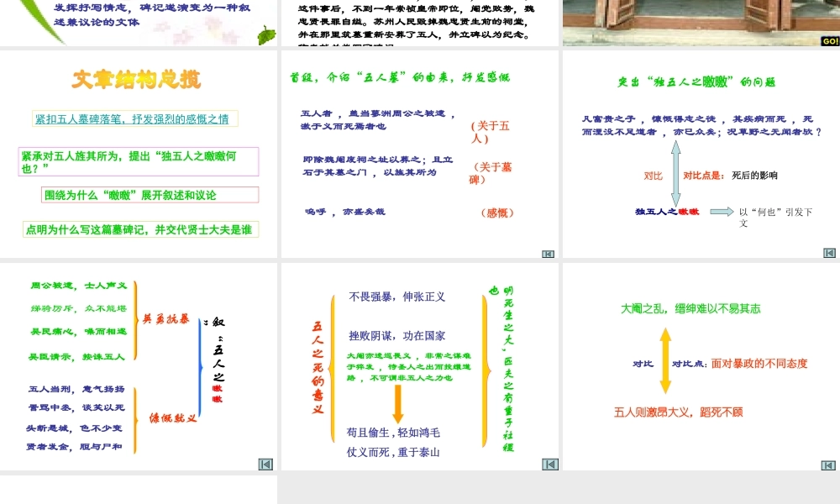Click the text 死后的影响
840x504 pixels.
(755, 176)
